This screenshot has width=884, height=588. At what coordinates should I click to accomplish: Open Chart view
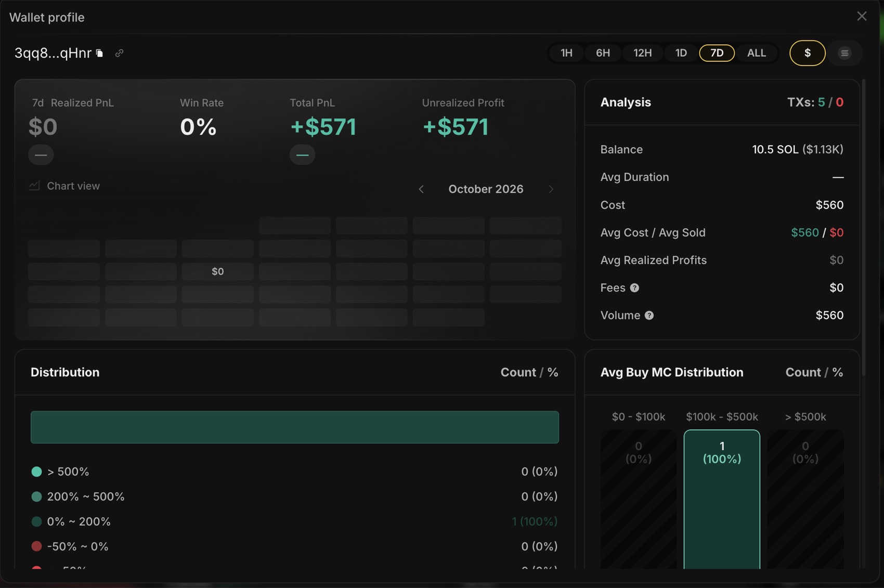click(64, 186)
